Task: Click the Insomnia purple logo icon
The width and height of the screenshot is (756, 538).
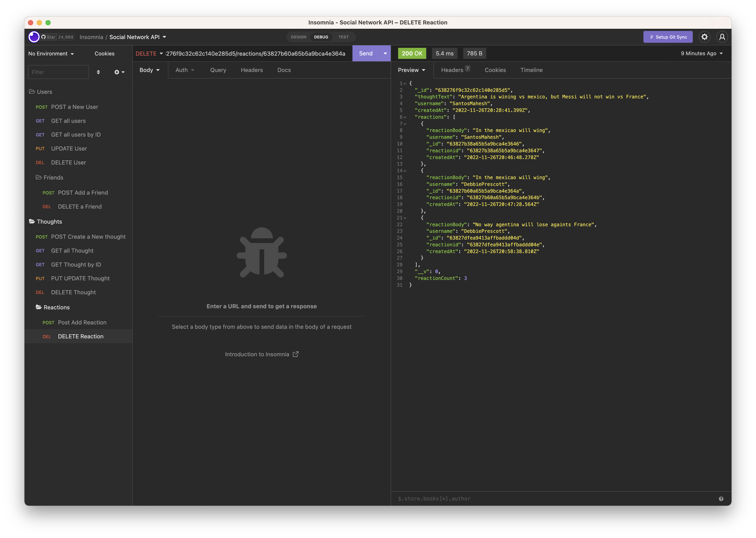Action: pyautogui.click(x=34, y=37)
